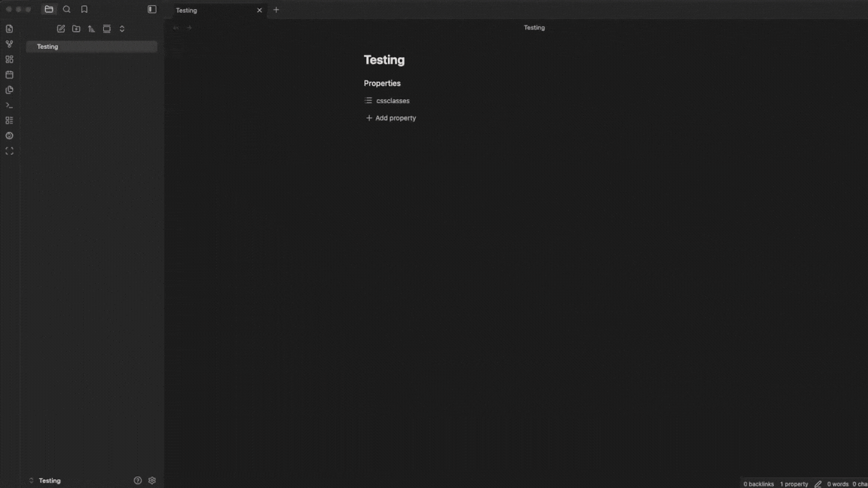Image resolution: width=868 pixels, height=488 pixels.
Task: Create a new note
Action: [61, 29]
